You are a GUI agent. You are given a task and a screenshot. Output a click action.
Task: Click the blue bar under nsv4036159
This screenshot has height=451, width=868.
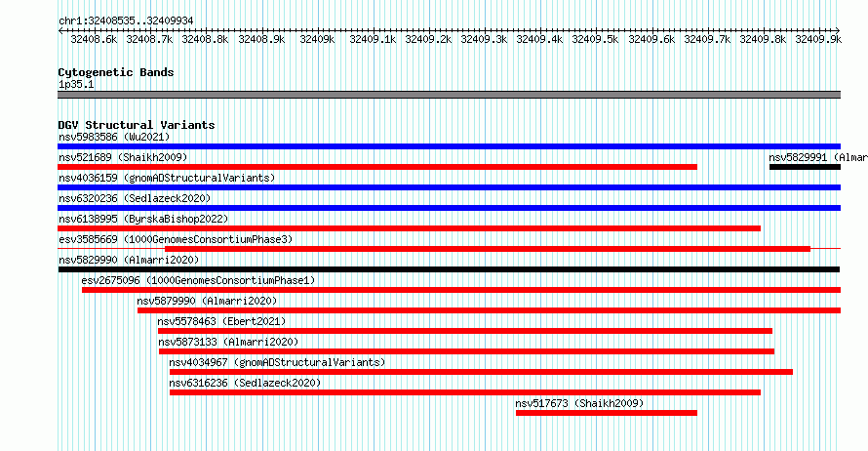point(449,187)
